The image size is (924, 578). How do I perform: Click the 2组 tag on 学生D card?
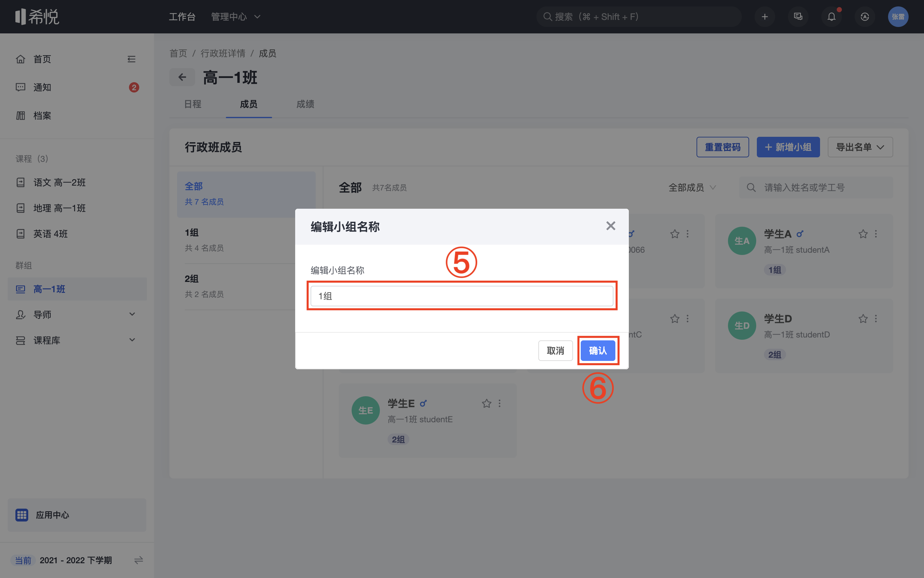click(x=775, y=355)
